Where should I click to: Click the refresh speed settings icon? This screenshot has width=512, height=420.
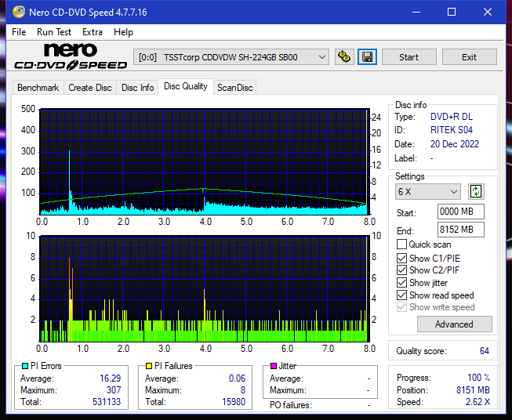476,191
